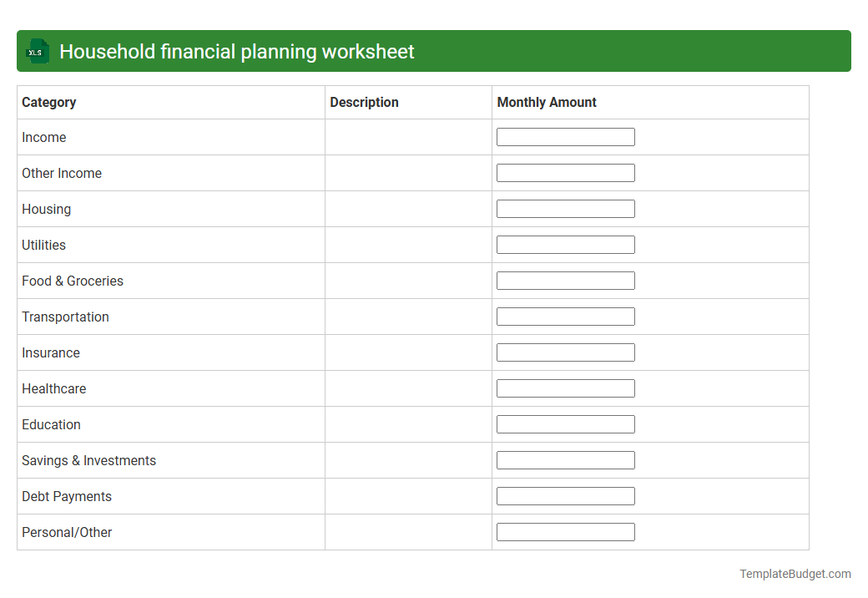Select the Income category label
868x598 pixels.
pyautogui.click(x=43, y=137)
